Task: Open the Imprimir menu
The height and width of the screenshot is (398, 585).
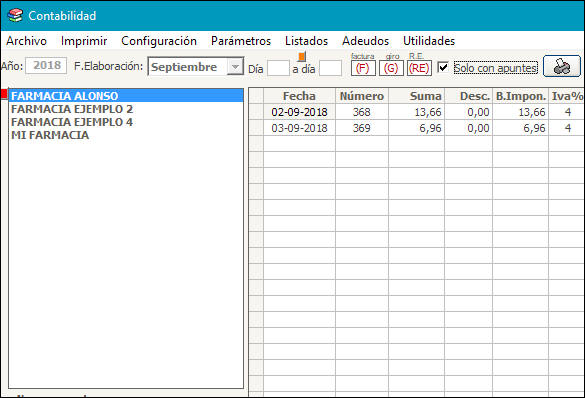Action: 84,41
